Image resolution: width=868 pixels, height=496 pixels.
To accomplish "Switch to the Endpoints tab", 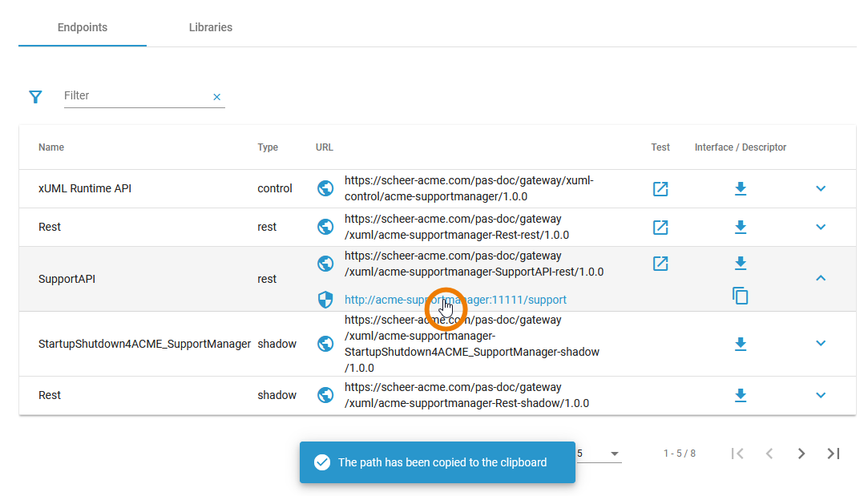I will pos(83,27).
